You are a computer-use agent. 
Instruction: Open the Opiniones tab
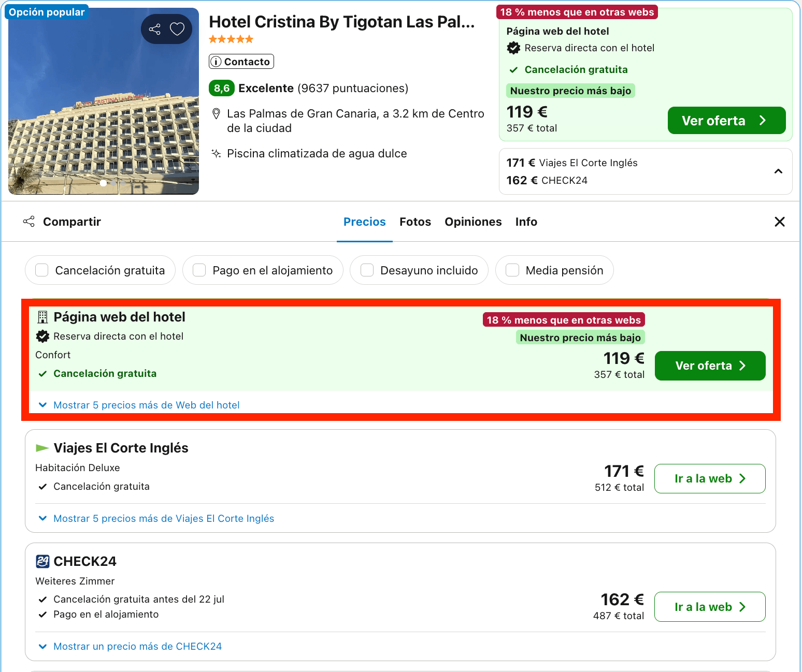click(x=473, y=222)
